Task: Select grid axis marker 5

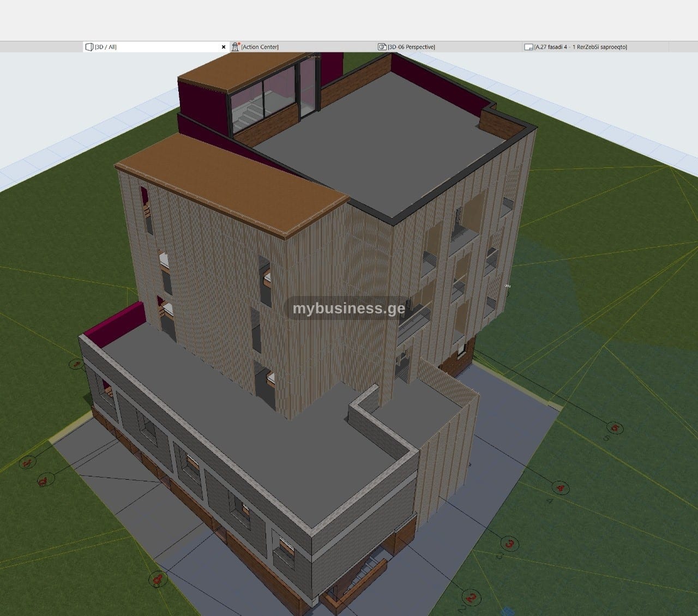Action: pos(615,427)
